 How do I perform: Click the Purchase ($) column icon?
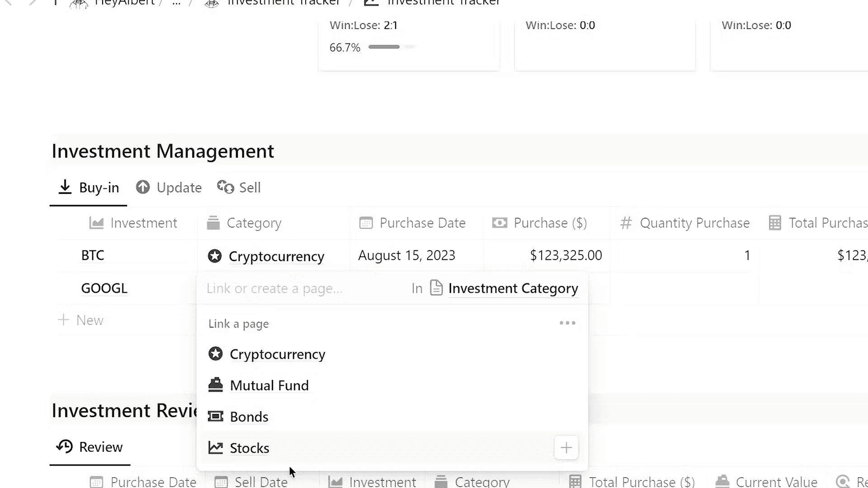tap(500, 223)
